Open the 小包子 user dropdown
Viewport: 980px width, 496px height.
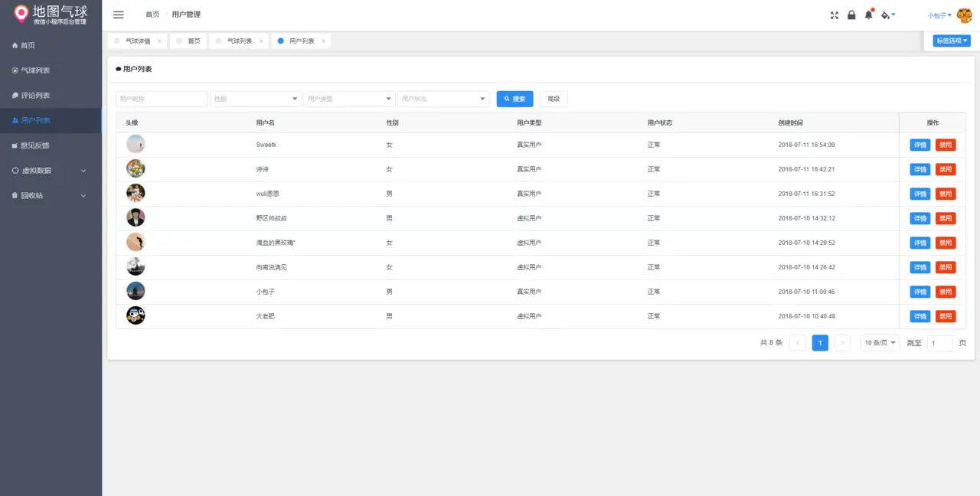939,15
